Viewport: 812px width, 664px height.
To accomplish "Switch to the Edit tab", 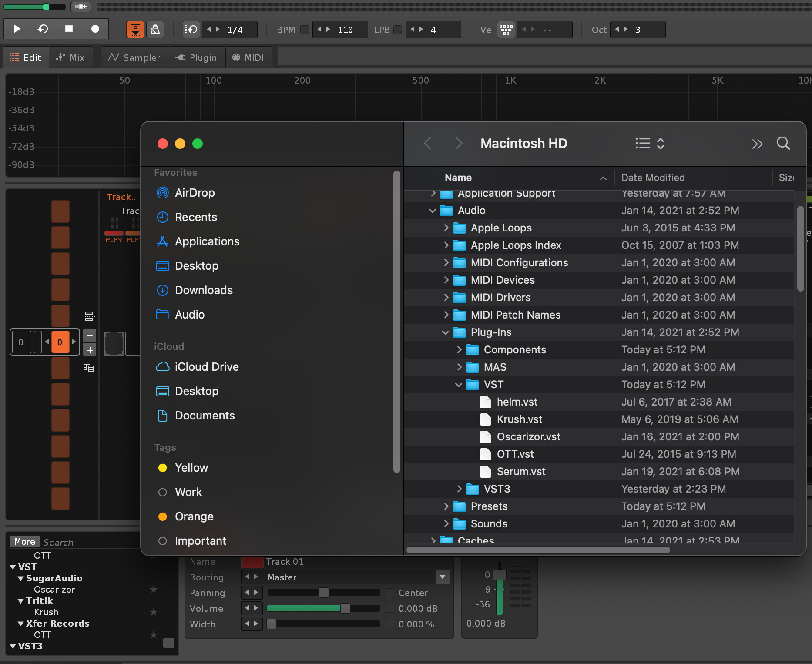I will point(26,57).
